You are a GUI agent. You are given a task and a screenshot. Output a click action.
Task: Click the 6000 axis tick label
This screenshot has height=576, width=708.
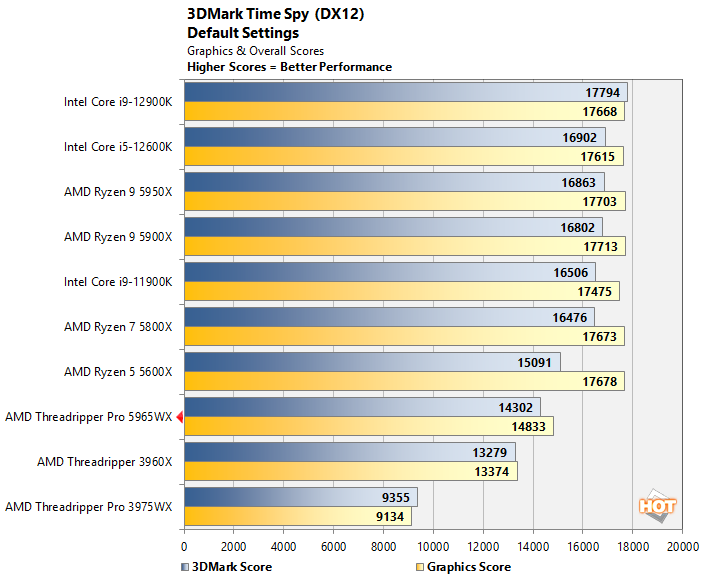[x=333, y=547]
